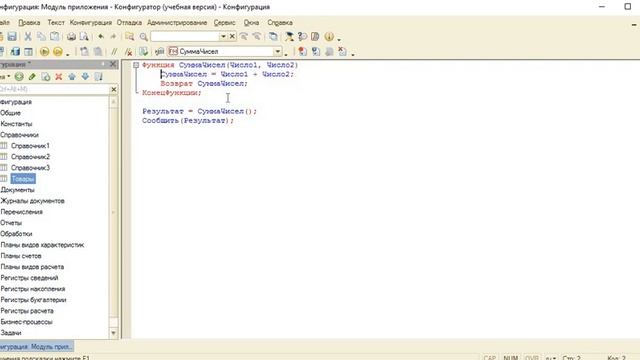Open the Администрирование menu

click(x=177, y=23)
